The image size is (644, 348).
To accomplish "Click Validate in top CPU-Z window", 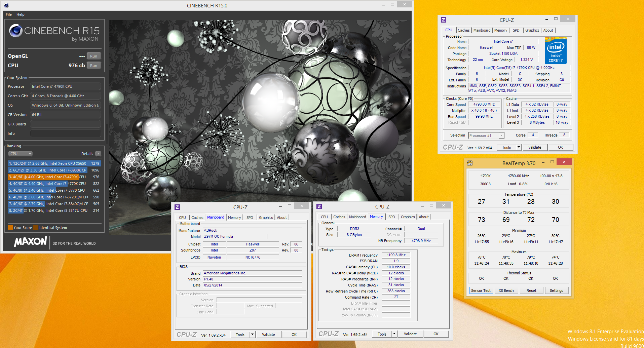I will tap(535, 147).
